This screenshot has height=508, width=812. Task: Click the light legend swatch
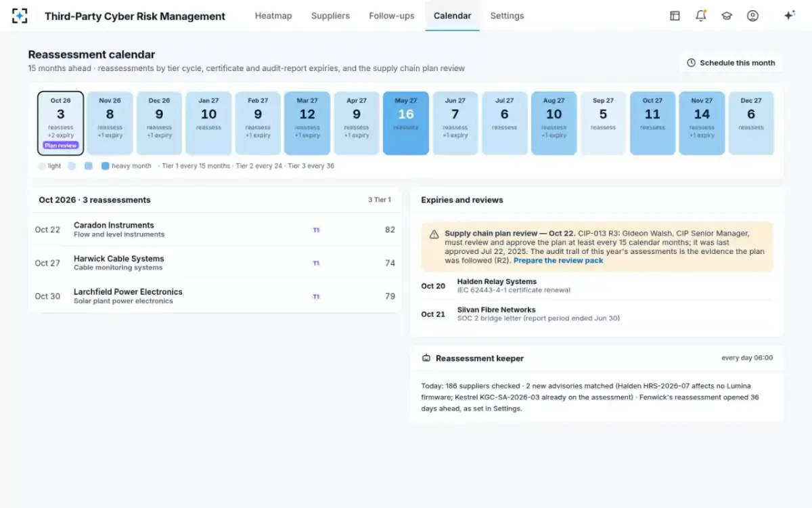(x=42, y=166)
